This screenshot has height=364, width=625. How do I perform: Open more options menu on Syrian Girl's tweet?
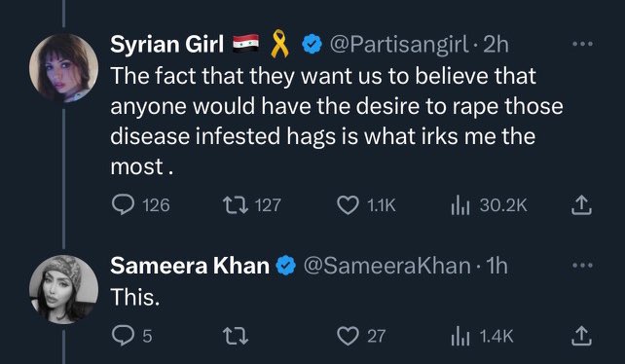pos(582,44)
